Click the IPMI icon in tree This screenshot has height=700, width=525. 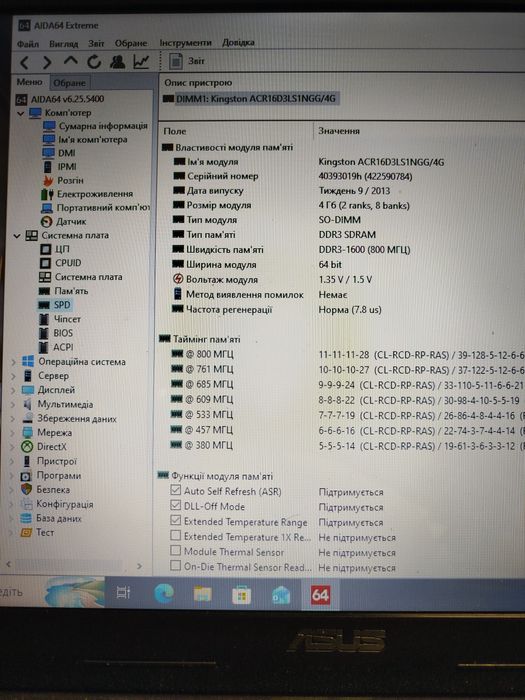click(x=48, y=167)
